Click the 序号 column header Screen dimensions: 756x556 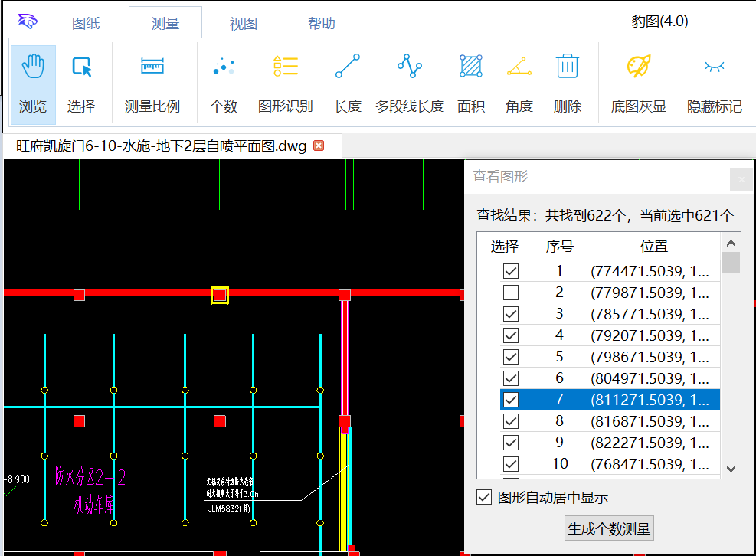point(559,247)
